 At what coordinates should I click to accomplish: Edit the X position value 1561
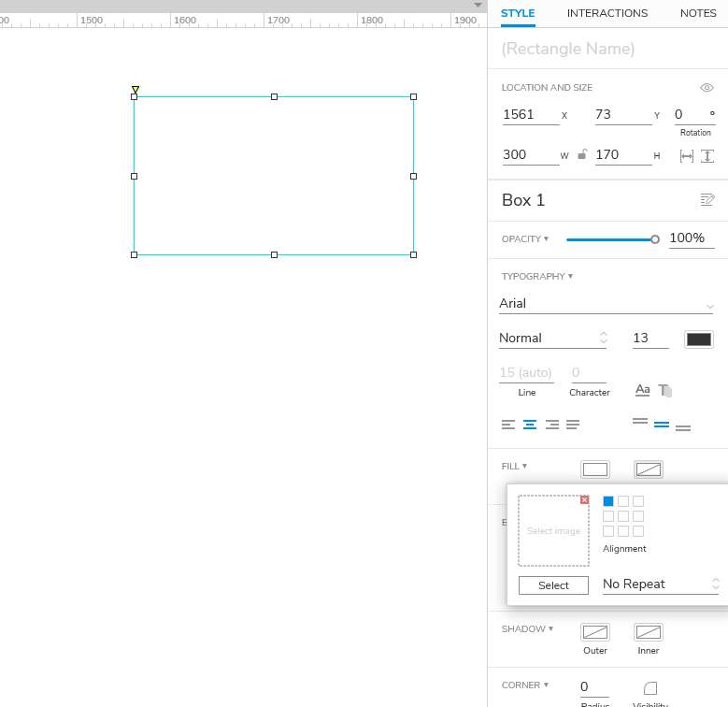pos(530,114)
